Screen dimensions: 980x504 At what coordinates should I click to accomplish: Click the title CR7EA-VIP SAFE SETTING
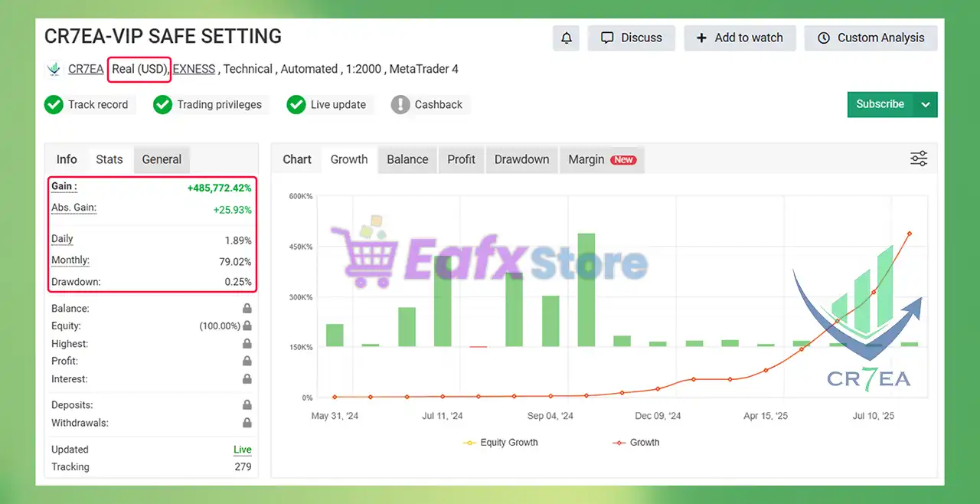[x=163, y=36]
